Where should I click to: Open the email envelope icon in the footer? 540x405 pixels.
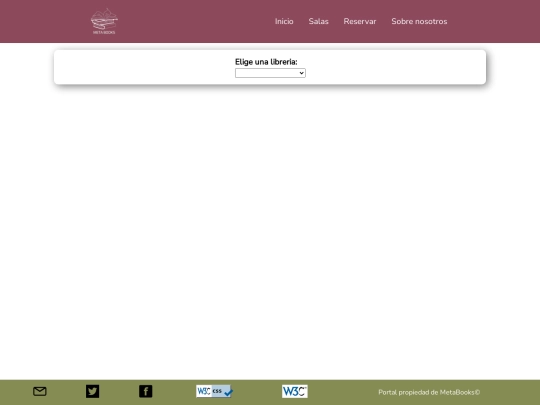pos(40,391)
